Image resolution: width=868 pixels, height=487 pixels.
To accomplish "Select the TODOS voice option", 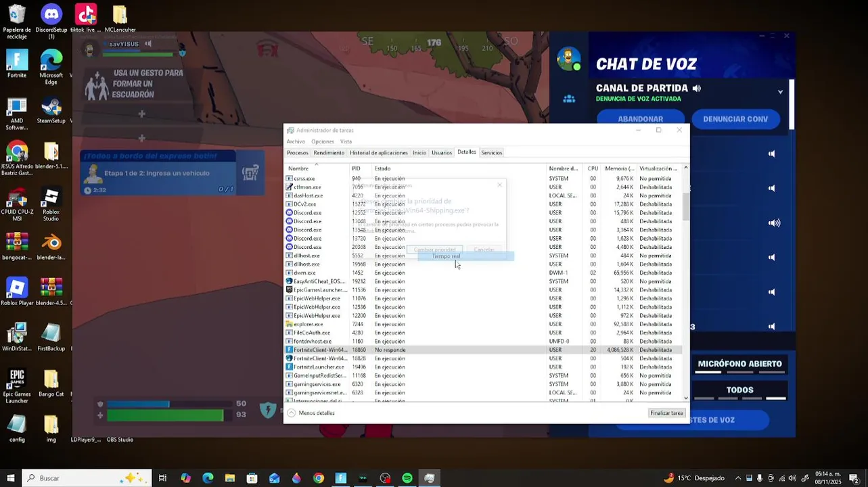I will [739, 391].
